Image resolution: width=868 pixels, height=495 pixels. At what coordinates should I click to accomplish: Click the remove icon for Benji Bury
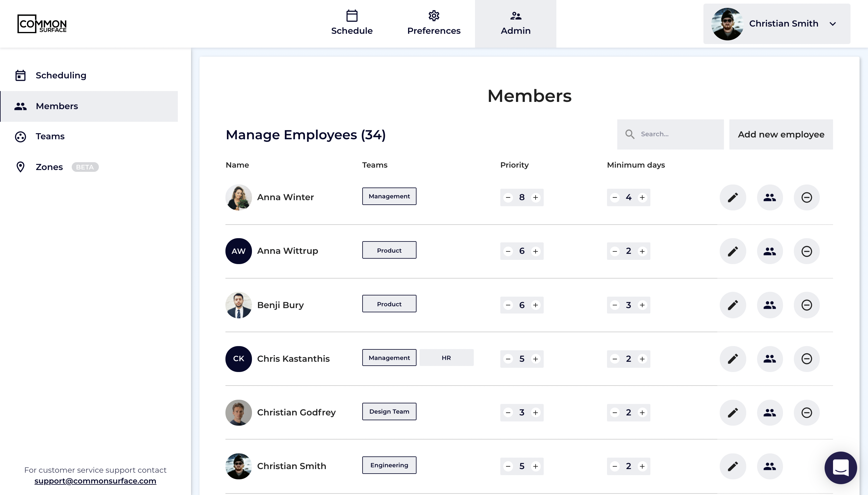point(807,305)
